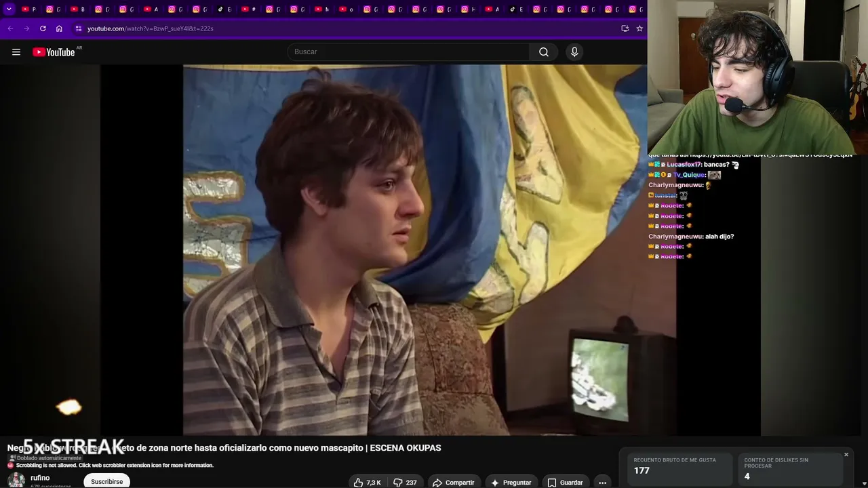Click the Buscar search field
The width and height of the screenshot is (868, 488).
[x=408, y=52]
